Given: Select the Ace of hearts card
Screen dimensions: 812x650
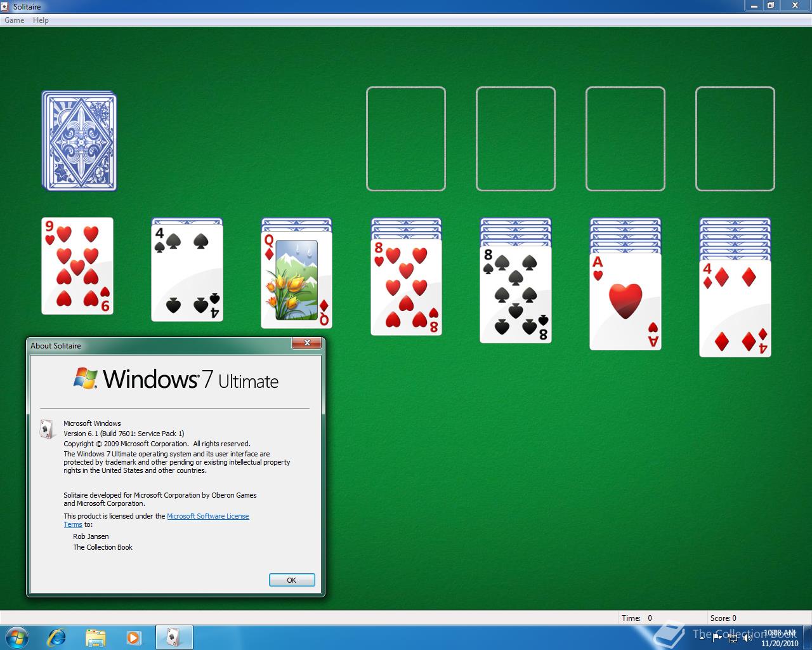Looking at the screenshot, I should click(x=625, y=302).
